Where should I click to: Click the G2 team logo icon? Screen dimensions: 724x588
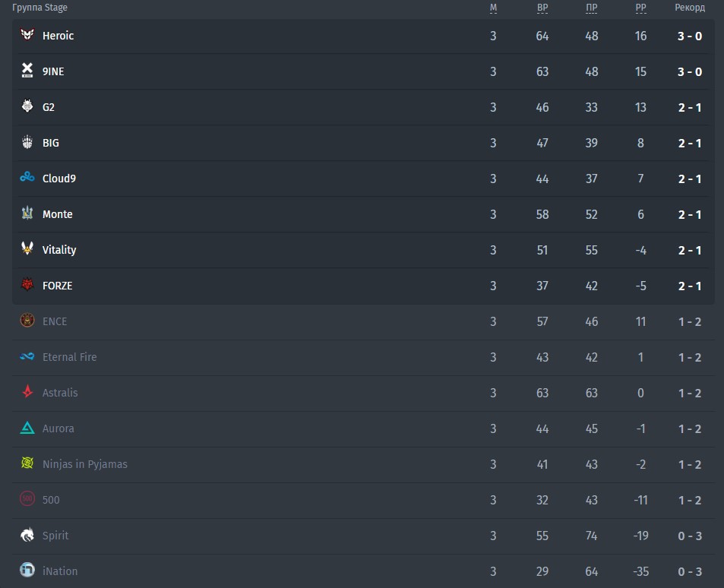point(27,106)
